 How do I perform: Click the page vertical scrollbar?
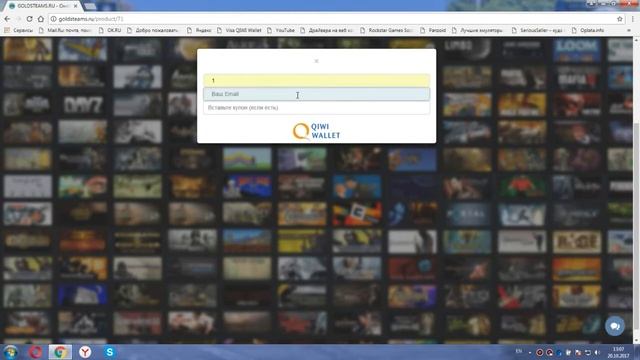coord(636,190)
